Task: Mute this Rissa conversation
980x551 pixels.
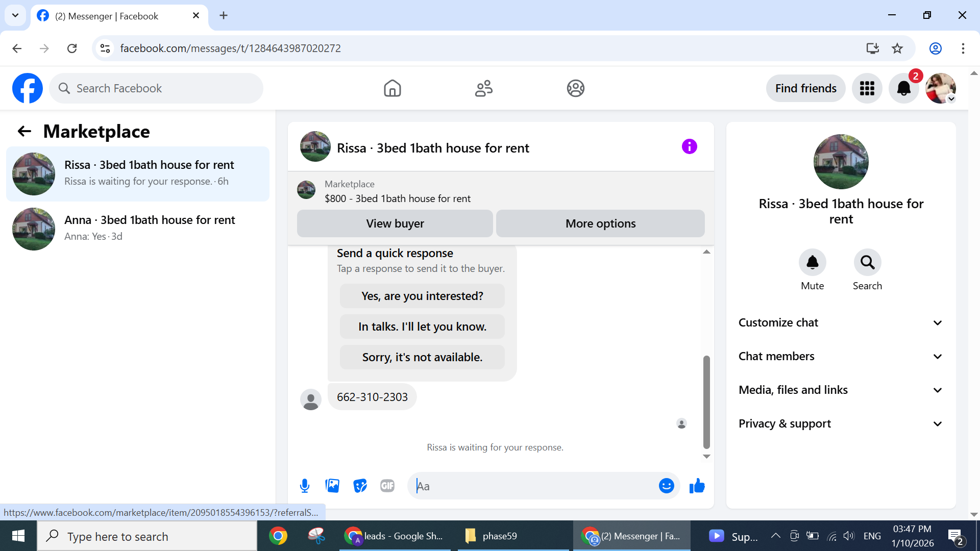Action: pos(812,262)
